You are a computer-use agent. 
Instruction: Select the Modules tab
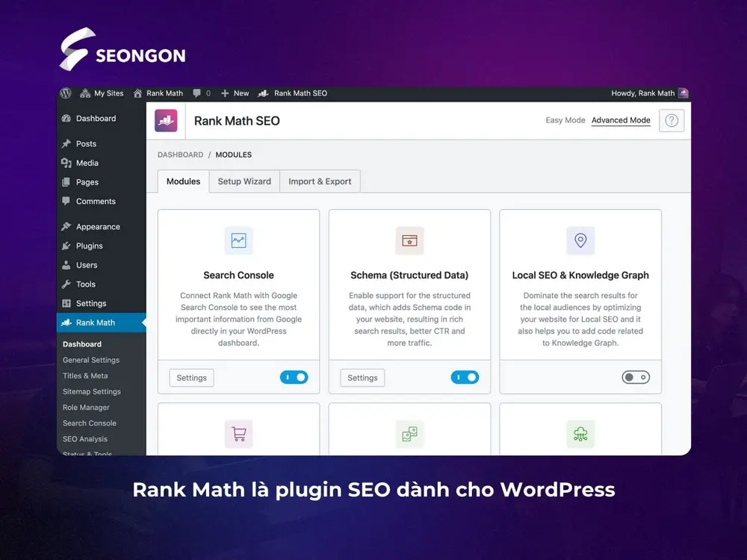click(184, 181)
